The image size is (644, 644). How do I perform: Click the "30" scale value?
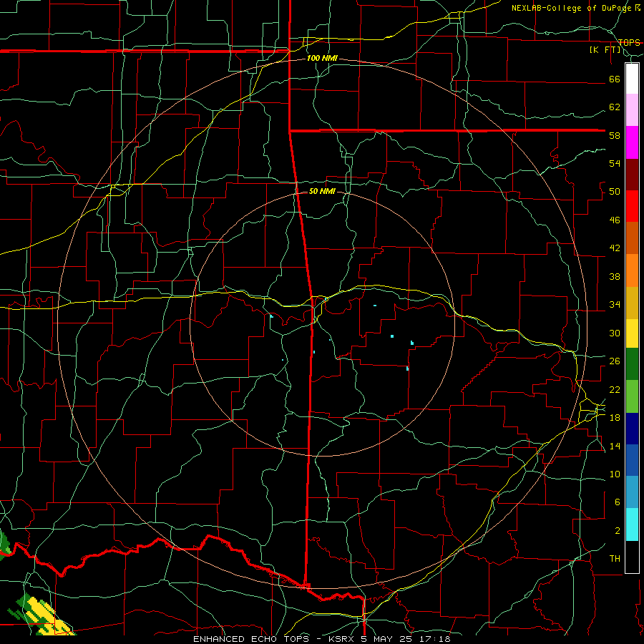[x=615, y=333]
